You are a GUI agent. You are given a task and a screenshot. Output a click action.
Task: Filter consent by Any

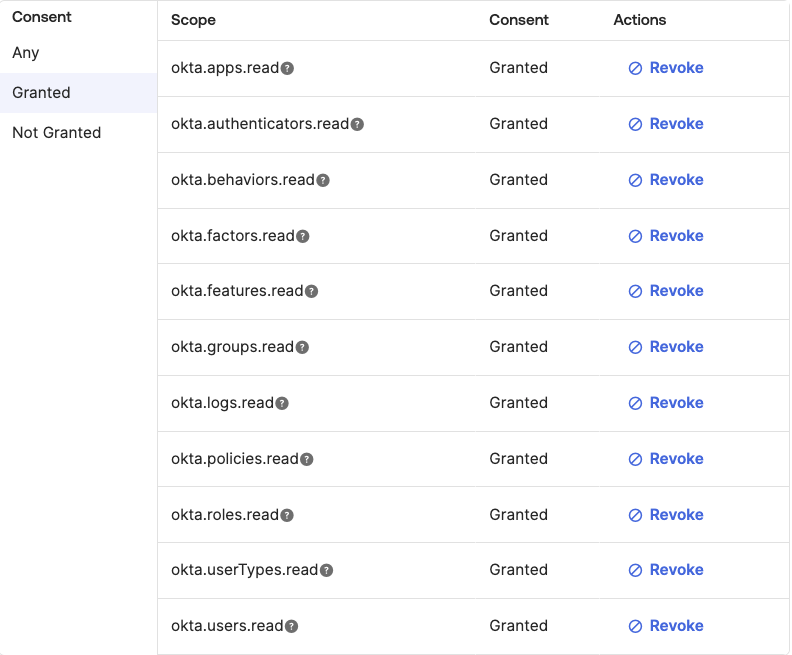pyautogui.click(x=78, y=53)
